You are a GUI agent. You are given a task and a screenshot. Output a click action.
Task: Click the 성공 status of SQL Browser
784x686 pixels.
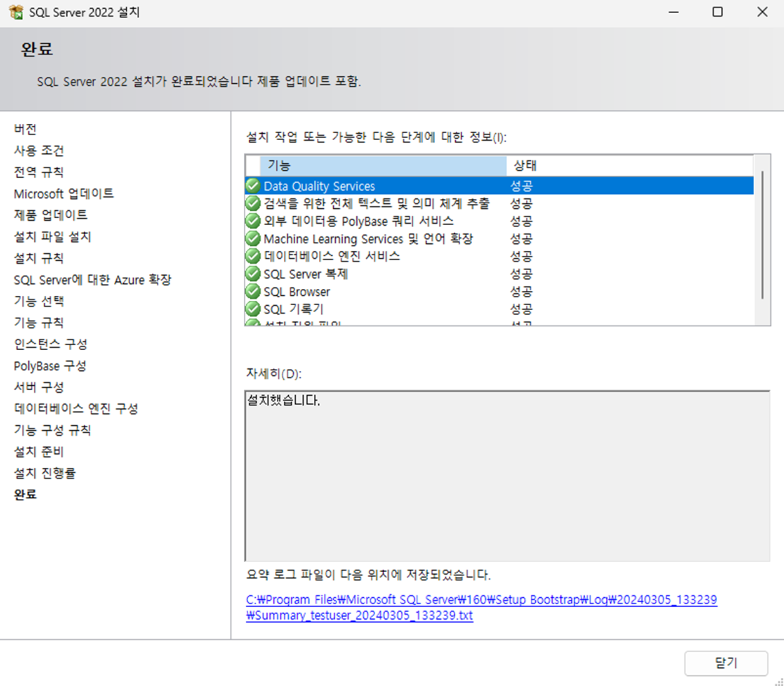click(521, 291)
